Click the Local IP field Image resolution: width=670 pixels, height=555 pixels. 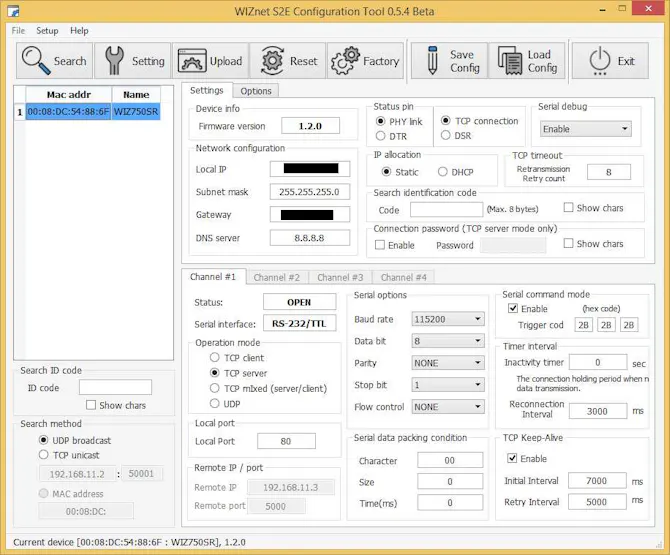[309, 169]
